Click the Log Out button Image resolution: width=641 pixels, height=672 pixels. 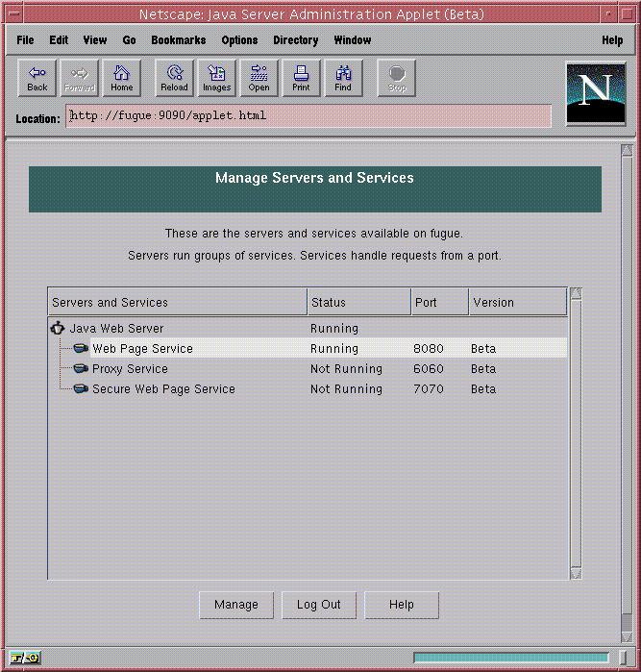[319, 605]
